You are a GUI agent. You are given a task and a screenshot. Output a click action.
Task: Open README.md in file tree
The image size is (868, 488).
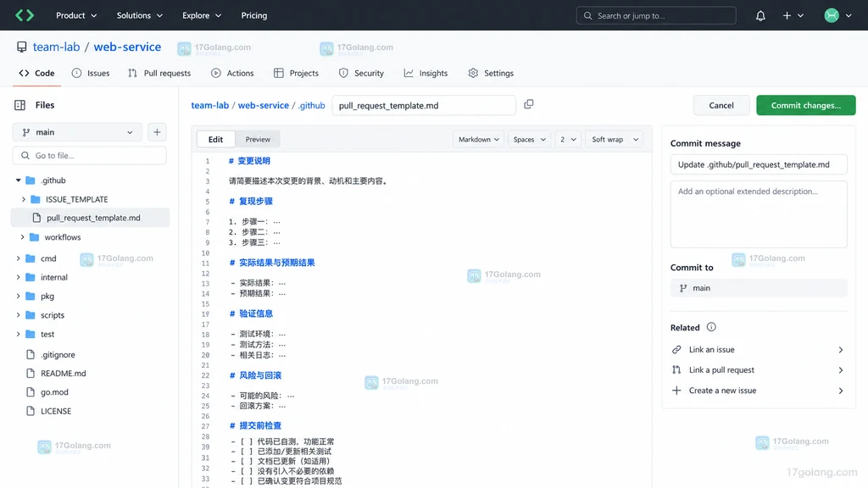[63, 374]
